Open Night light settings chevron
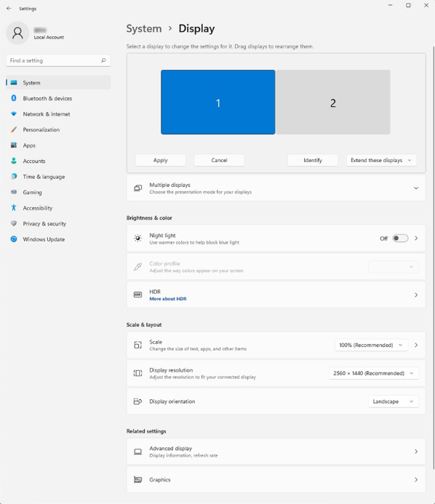 click(416, 238)
